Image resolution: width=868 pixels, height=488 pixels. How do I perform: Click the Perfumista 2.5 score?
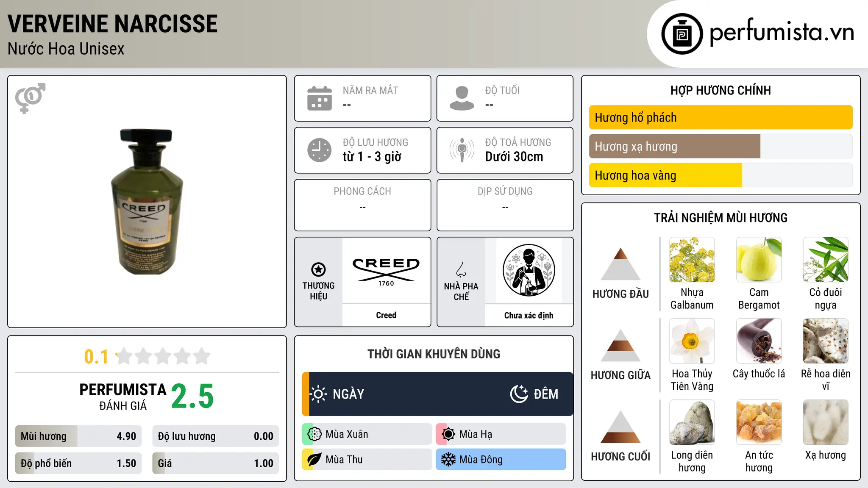tap(192, 396)
